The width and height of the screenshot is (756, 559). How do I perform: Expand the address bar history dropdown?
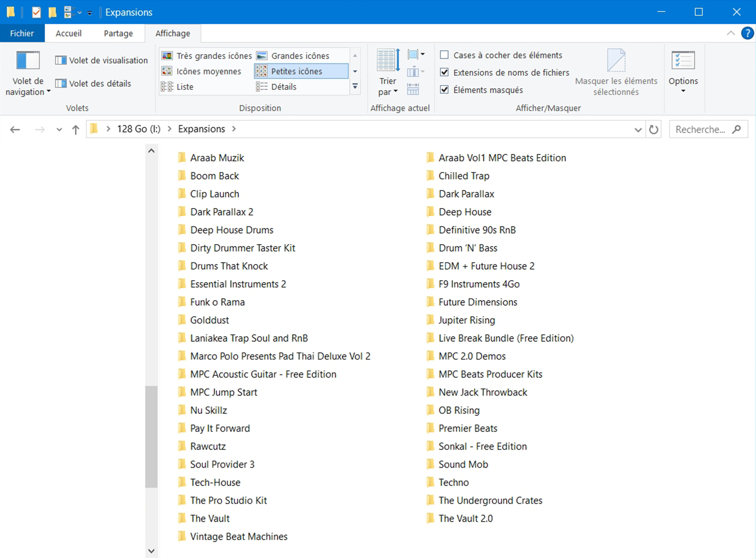tap(638, 129)
